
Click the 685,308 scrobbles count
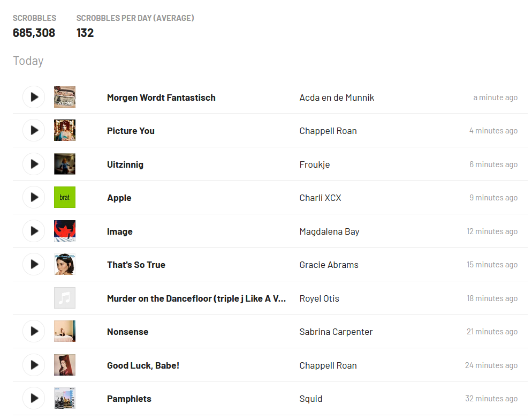point(34,33)
